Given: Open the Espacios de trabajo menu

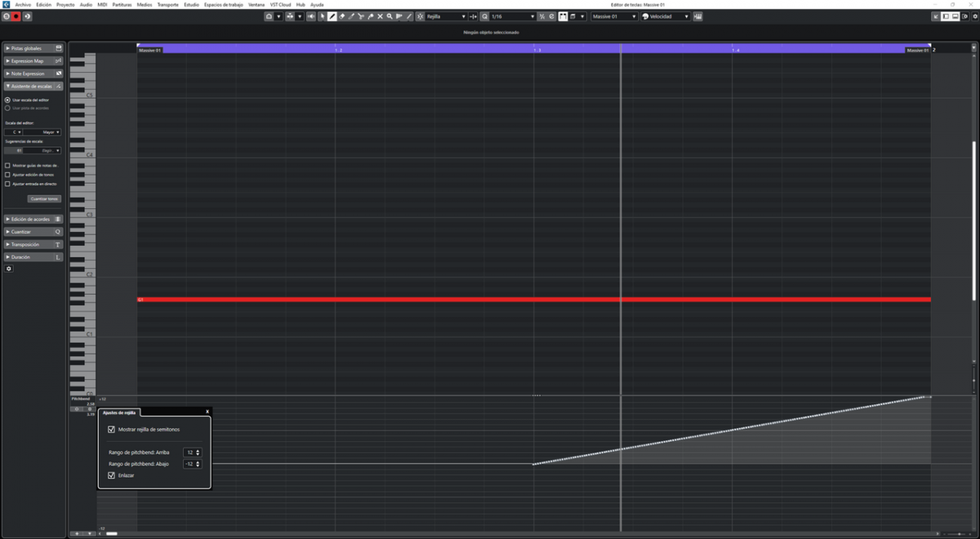Looking at the screenshot, I should [x=223, y=4].
